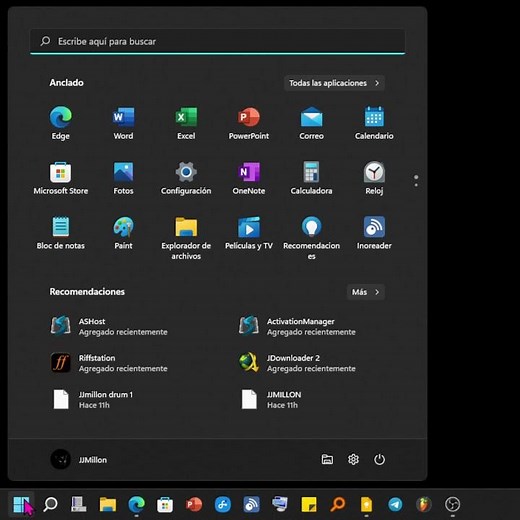This screenshot has width=520, height=520.
Task: Open the Calendario app
Action: pos(374,123)
